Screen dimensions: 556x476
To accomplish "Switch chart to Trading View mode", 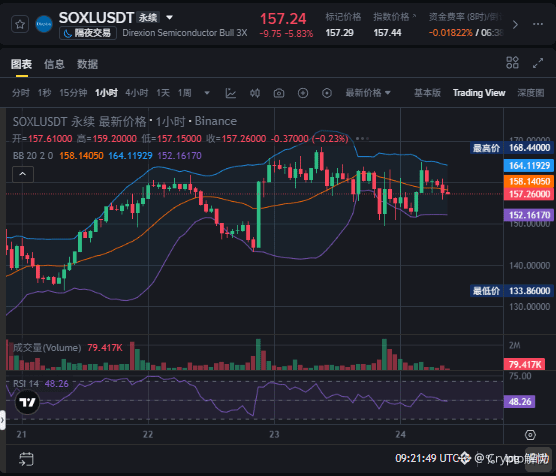I will (479, 93).
